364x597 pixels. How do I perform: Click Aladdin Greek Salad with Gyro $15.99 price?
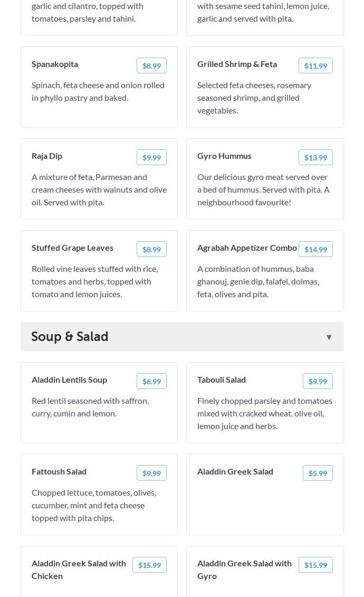pos(315,565)
